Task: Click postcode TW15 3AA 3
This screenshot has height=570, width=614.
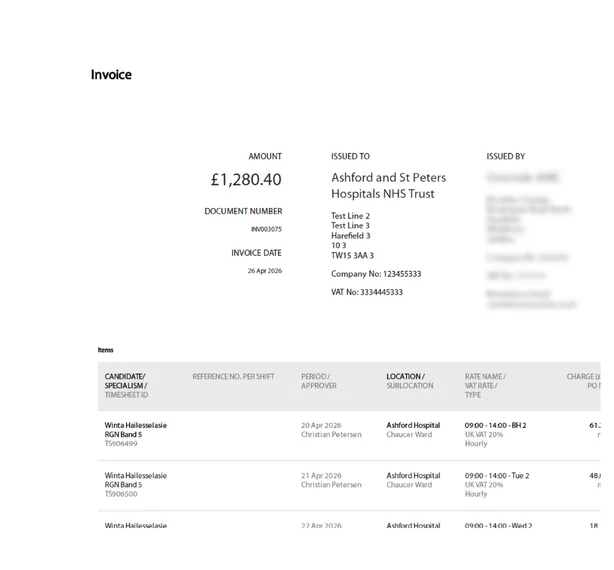Action: pyautogui.click(x=352, y=256)
